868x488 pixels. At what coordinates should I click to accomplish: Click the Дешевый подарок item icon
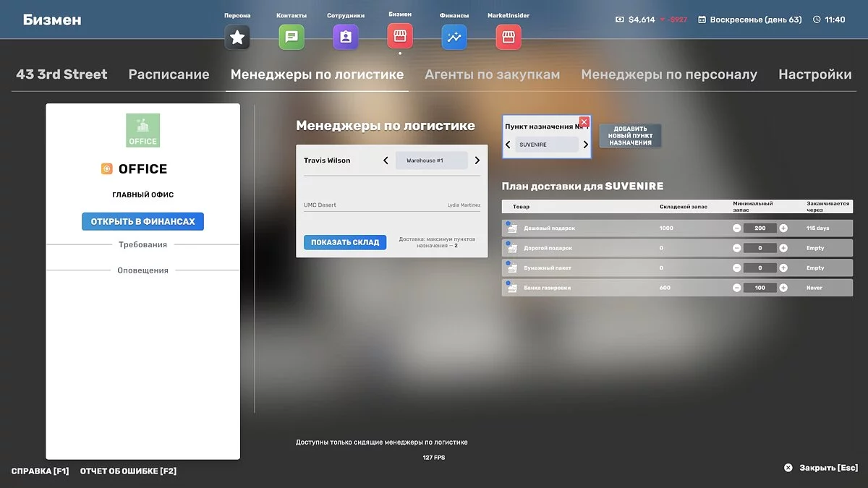click(x=512, y=228)
